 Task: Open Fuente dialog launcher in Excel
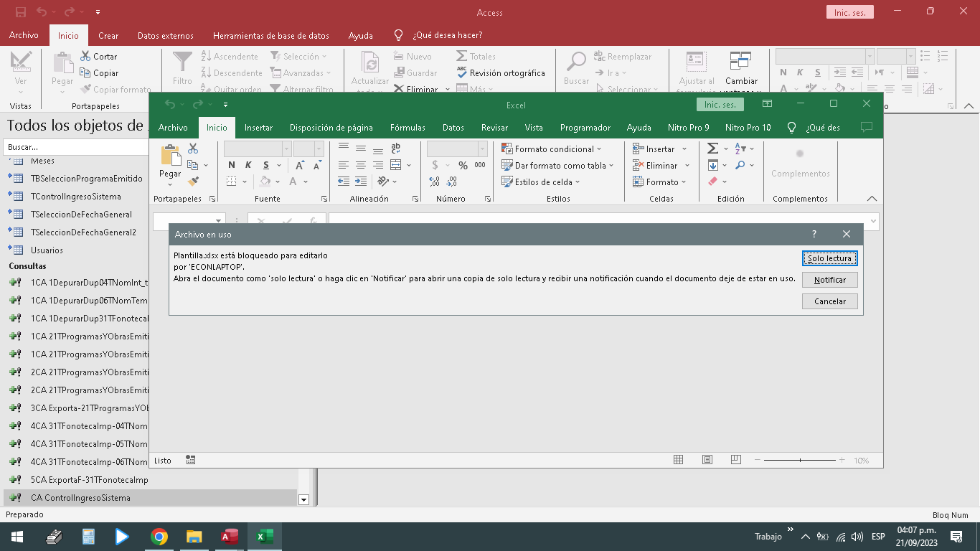click(324, 199)
